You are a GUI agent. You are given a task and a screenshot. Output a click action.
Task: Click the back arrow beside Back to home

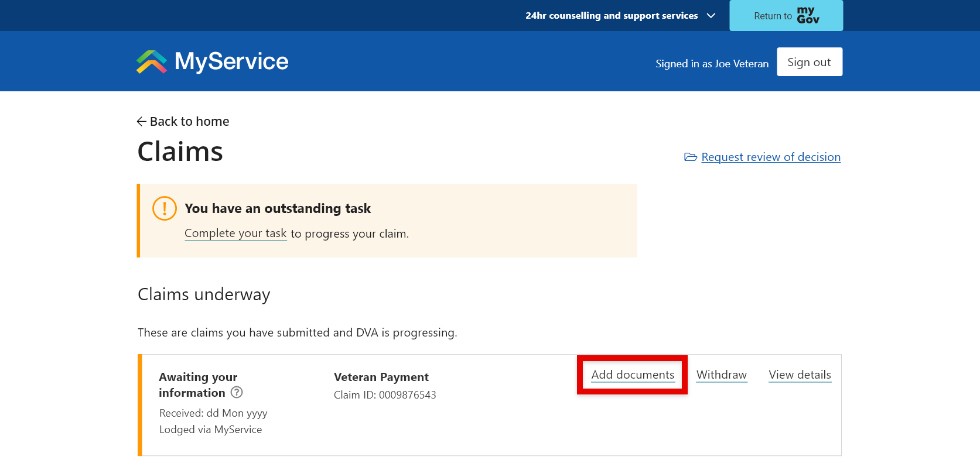tap(141, 121)
